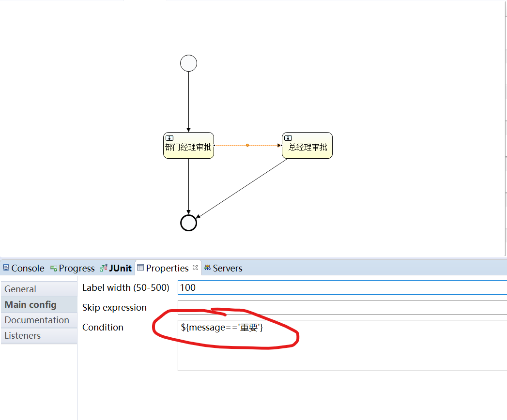Select the 总经理审批 user task node
This screenshot has height=420, width=507.
(307, 145)
